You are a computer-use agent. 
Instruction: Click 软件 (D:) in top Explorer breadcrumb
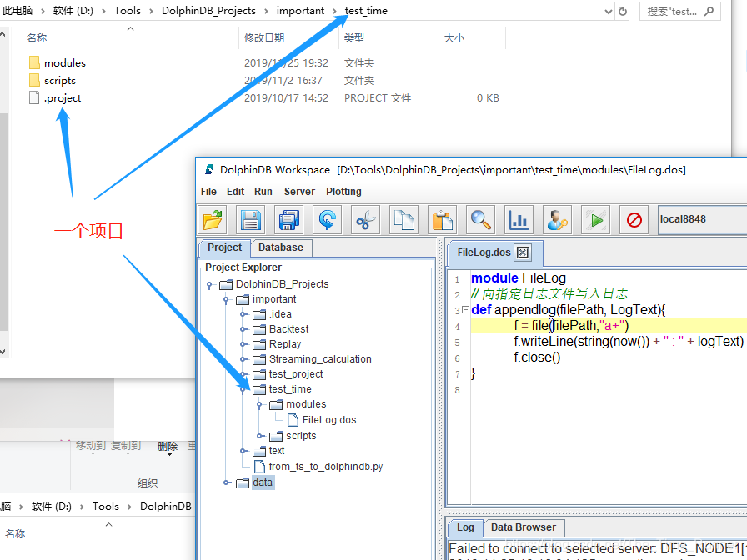73,11
